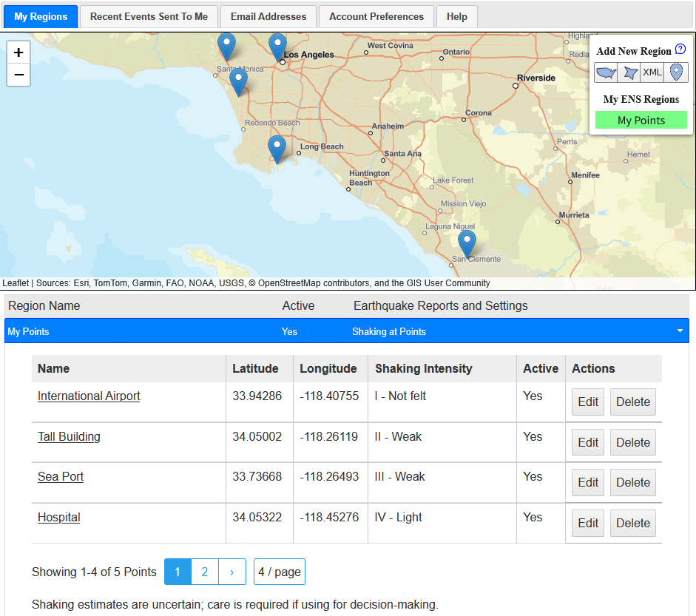Delete the Tall Building point
696x616 pixels.
click(x=633, y=442)
